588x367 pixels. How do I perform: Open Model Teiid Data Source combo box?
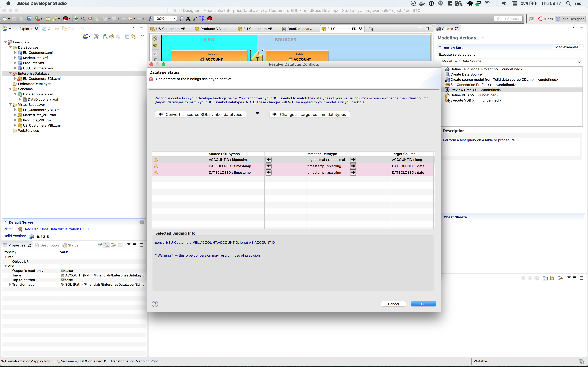pos(510,61)
